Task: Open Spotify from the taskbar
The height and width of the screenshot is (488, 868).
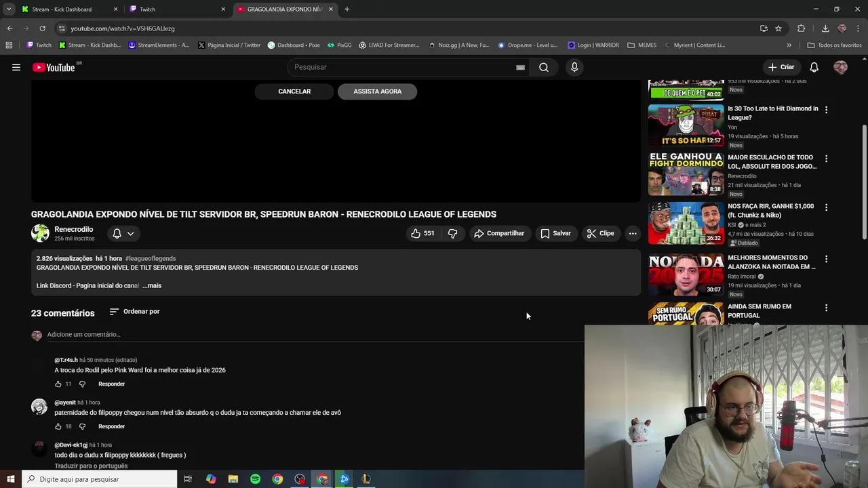Action: coord(255,479)
